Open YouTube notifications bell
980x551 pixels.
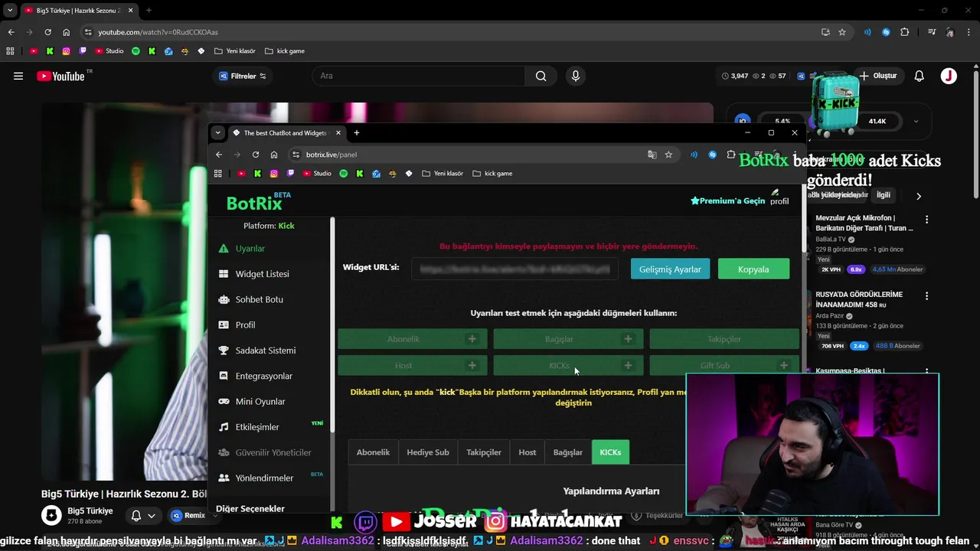pyautogui.click(x=920, y=76)
